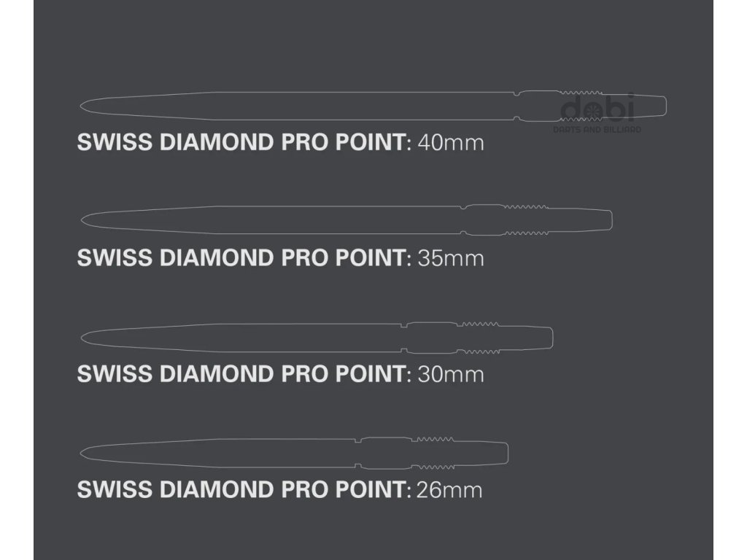This screenshot has width=747, height=560.
Task: Click the sharp tip of the 35mm point
Action: (x=82, y=219)
